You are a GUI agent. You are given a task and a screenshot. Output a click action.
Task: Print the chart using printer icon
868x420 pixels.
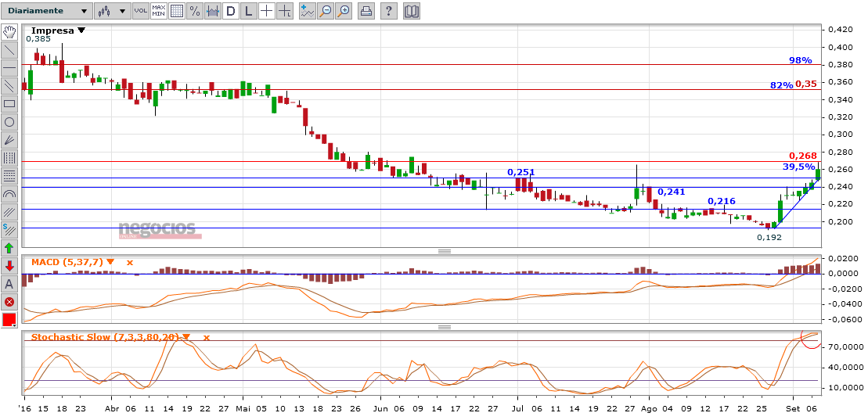[x=366, y=11]
